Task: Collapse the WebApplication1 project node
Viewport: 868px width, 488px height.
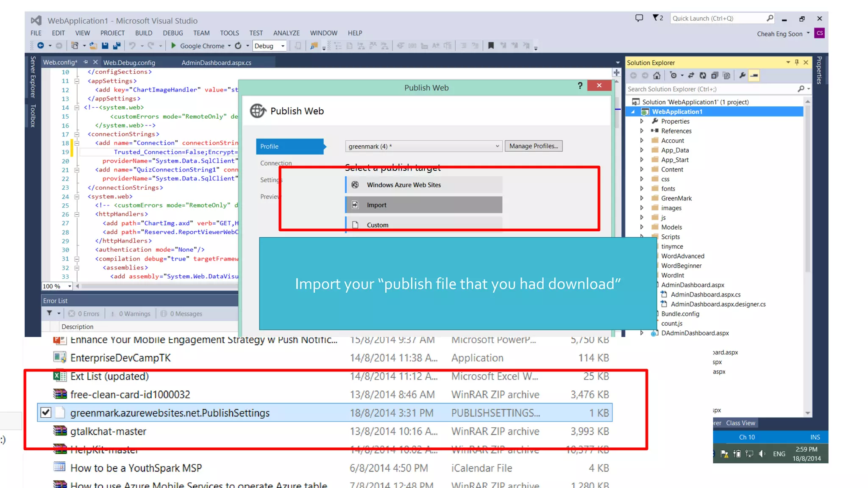Action: [633, 112]
